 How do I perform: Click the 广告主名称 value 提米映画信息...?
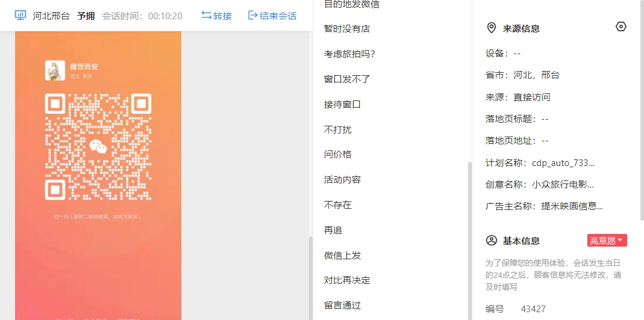[x=572, y=206]
